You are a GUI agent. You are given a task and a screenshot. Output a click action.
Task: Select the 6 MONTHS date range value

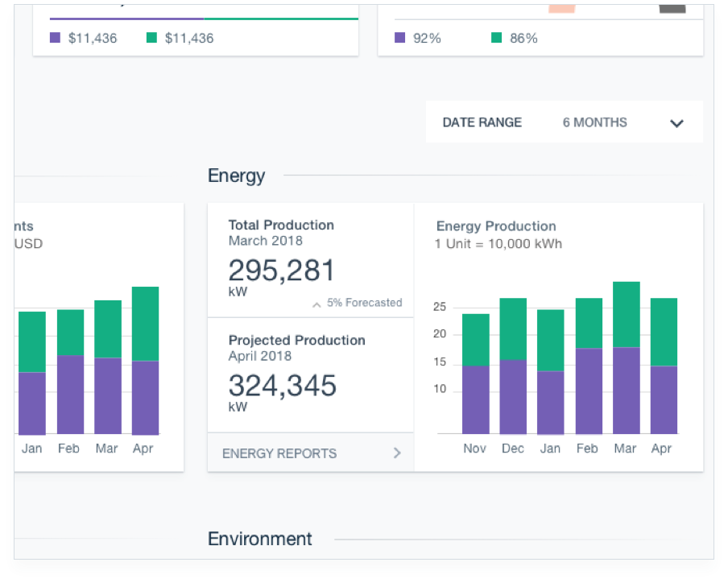pos(594,122)
